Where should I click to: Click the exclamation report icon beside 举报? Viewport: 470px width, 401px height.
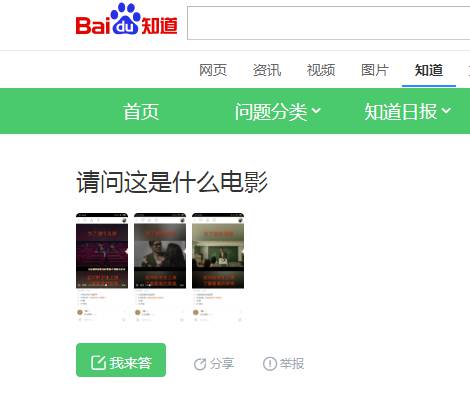pos(270,364)
